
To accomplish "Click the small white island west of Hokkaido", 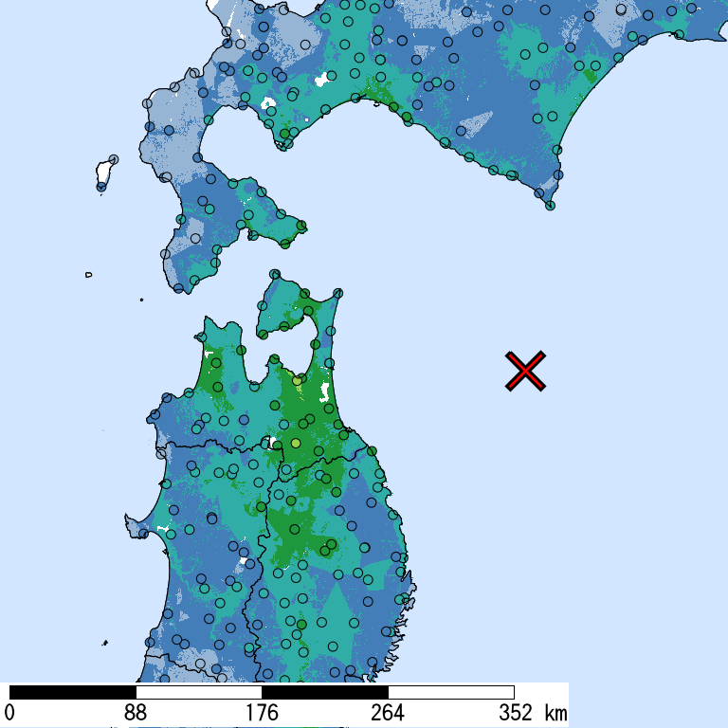I will [104, 173].
